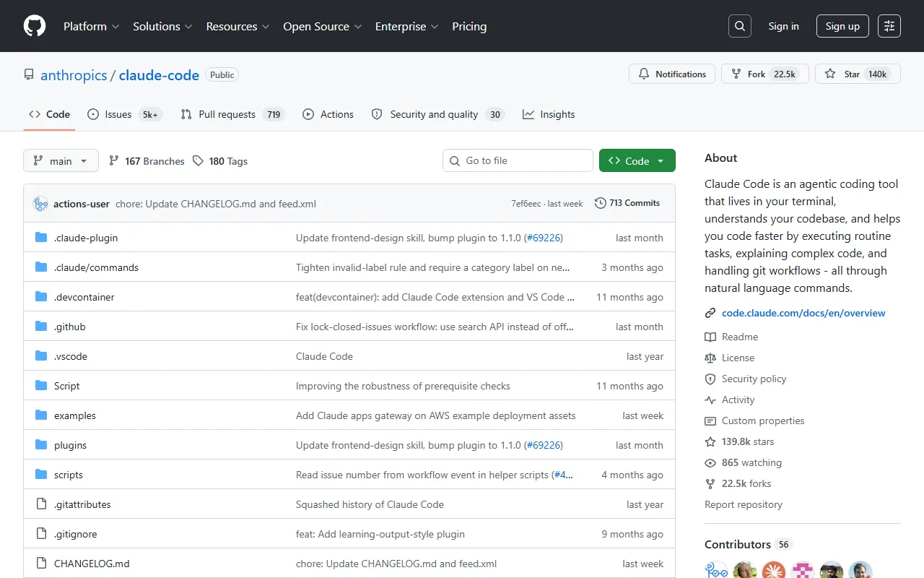Click the .claude-plugin folder icon
This screenshot has width=924, height=578.
click(41, 238)
